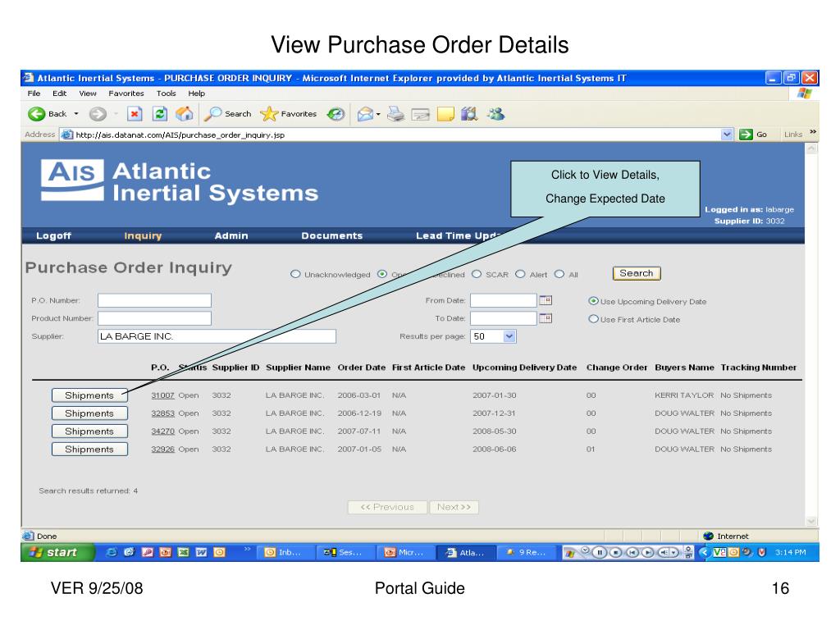
Task: Click the From Date input field
Action: tap(503, 300)
